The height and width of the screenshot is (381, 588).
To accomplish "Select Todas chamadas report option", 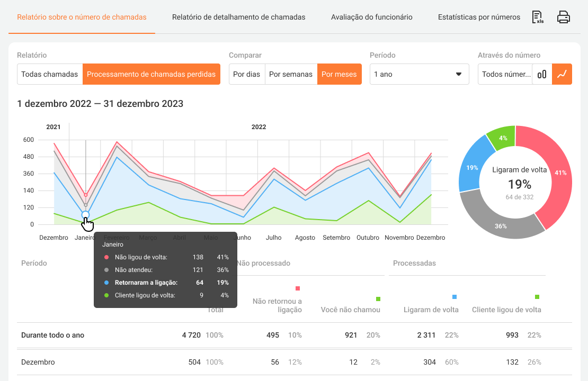I will tap(50, 74).
